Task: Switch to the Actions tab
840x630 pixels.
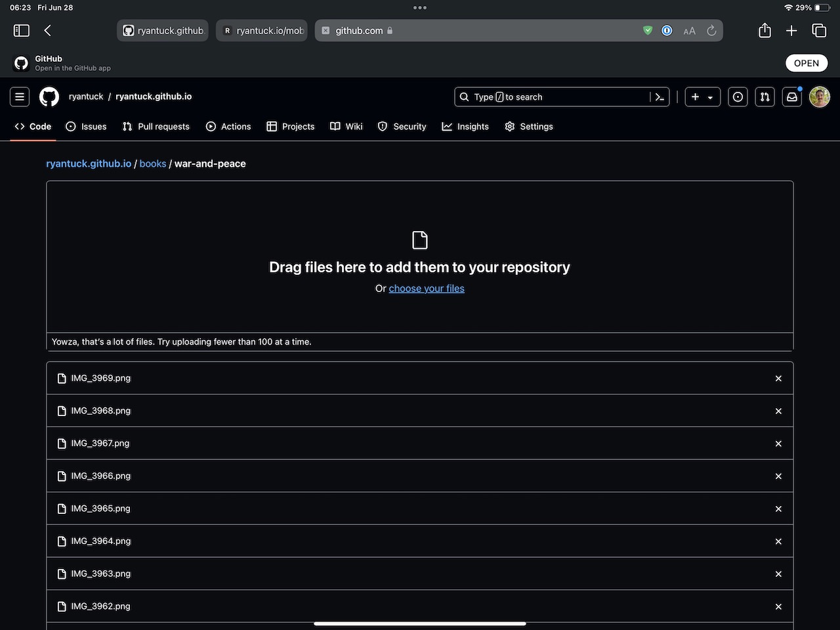Action: coord(228,127)
